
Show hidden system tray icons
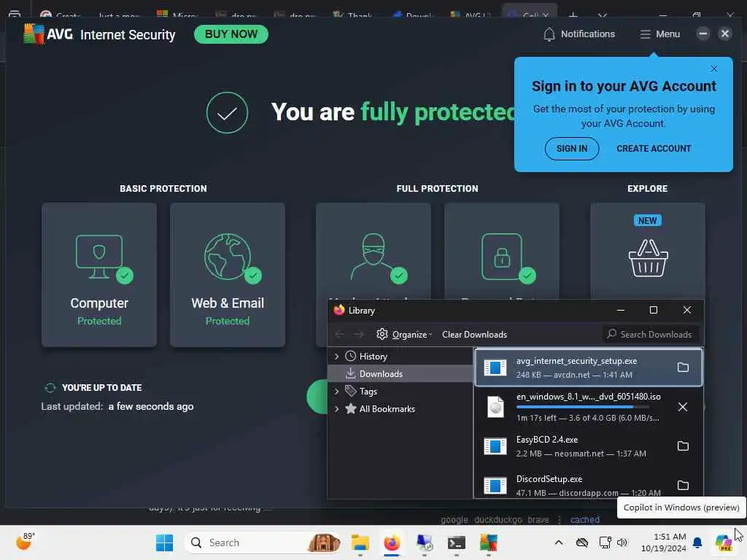pos(559,542)
